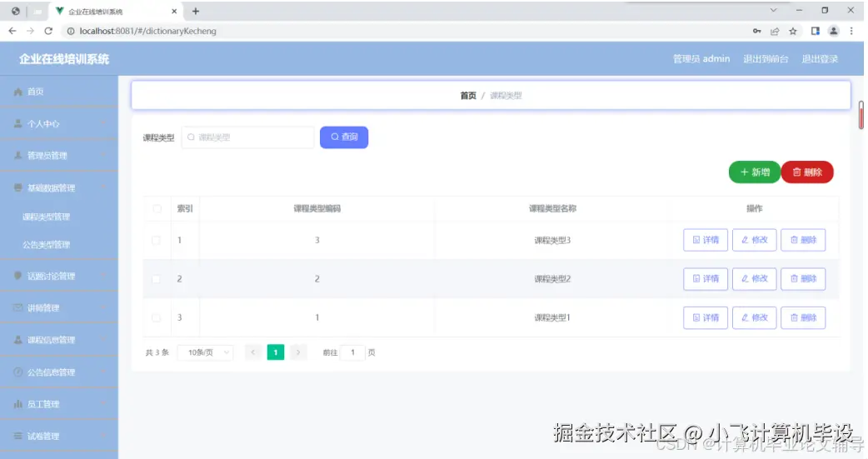The width and height of the screenshot is (868, 459).
Task: Check the row checkbox for 课程类型3
Action: 156,240
